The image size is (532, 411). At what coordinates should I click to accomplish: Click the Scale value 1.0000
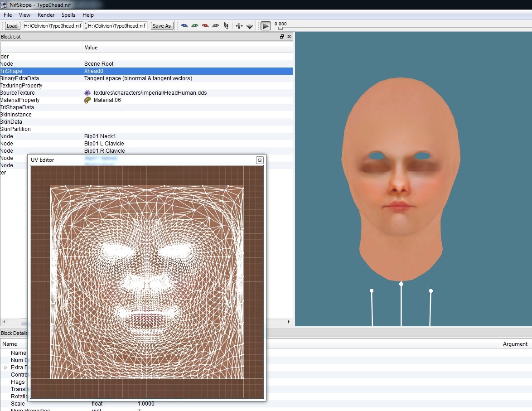pyautogui.click(x=146, y=404)
